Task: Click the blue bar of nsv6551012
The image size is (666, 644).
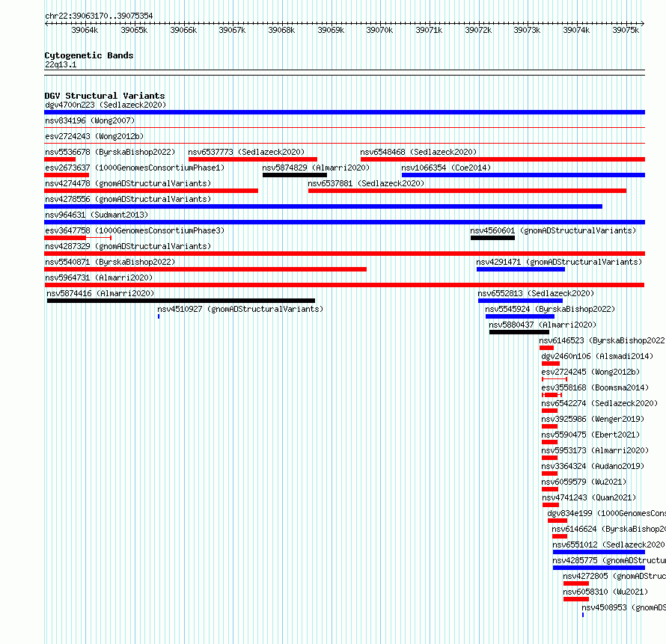Action: tap(599, 552)
